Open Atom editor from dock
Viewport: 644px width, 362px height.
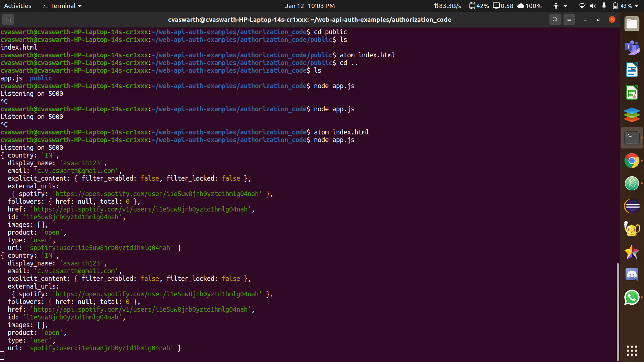(632, 184)
